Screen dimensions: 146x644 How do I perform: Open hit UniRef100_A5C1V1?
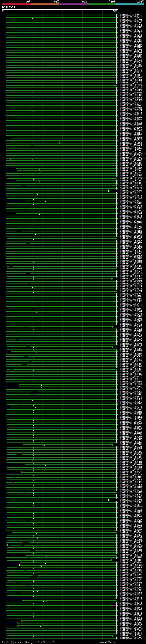coord(131,42)
